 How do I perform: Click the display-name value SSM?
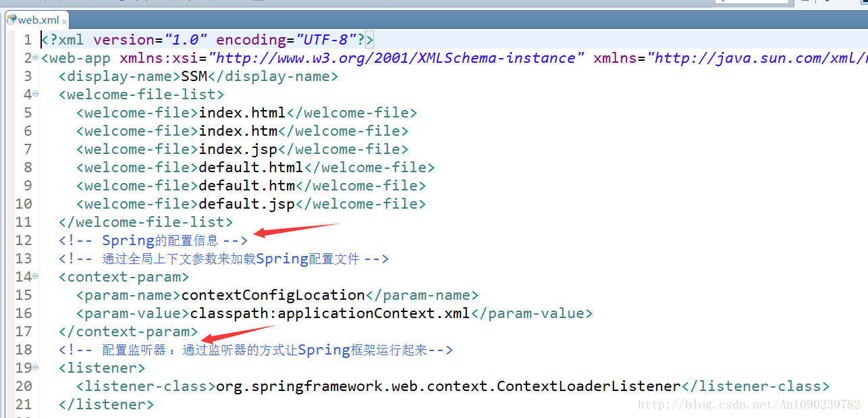point(194,76)
